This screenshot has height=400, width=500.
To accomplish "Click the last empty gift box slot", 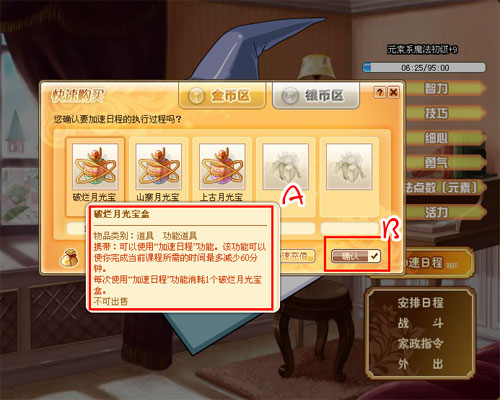I will pos(349,166).
